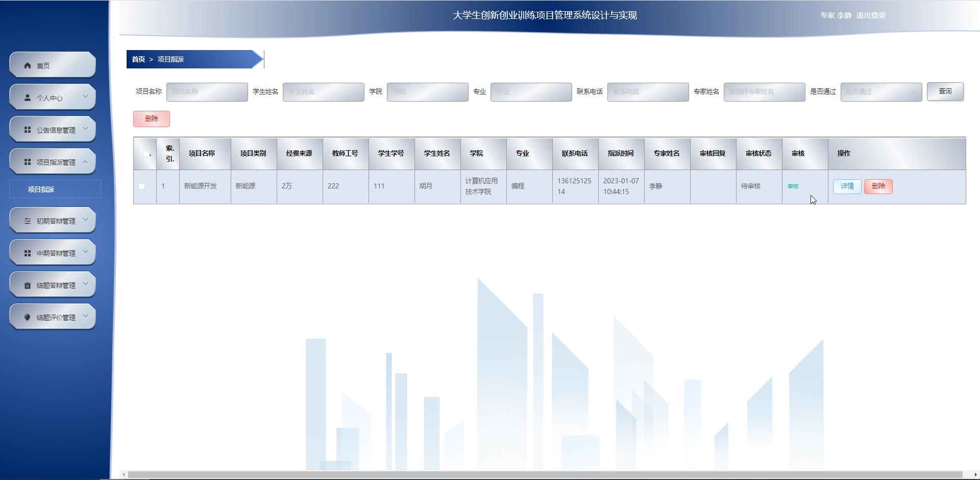Click the horizontal scrollbar at page bottom
The width and height of the screenshot is (980, 480).
pyautogui.click(x=545, y=475)
